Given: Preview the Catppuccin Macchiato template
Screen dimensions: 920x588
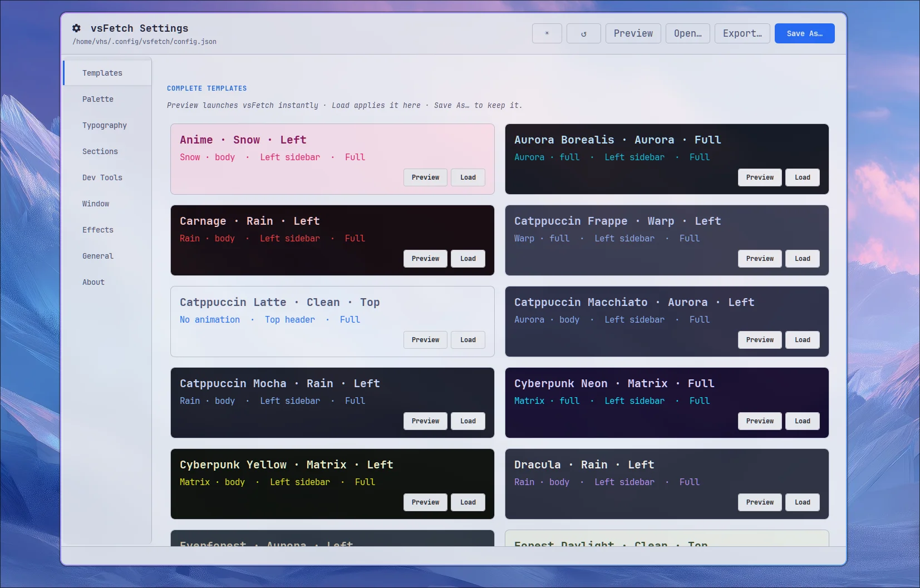Looking at the screenshot, I should pos(760,340).
